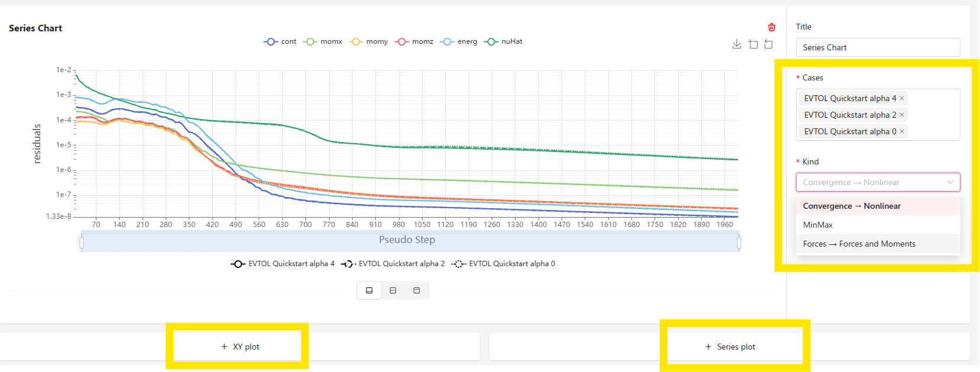Delete the Series Chart with trash icon
Image resolution: width=980 pixels, height=372 pixels.
tap(771, 27)
